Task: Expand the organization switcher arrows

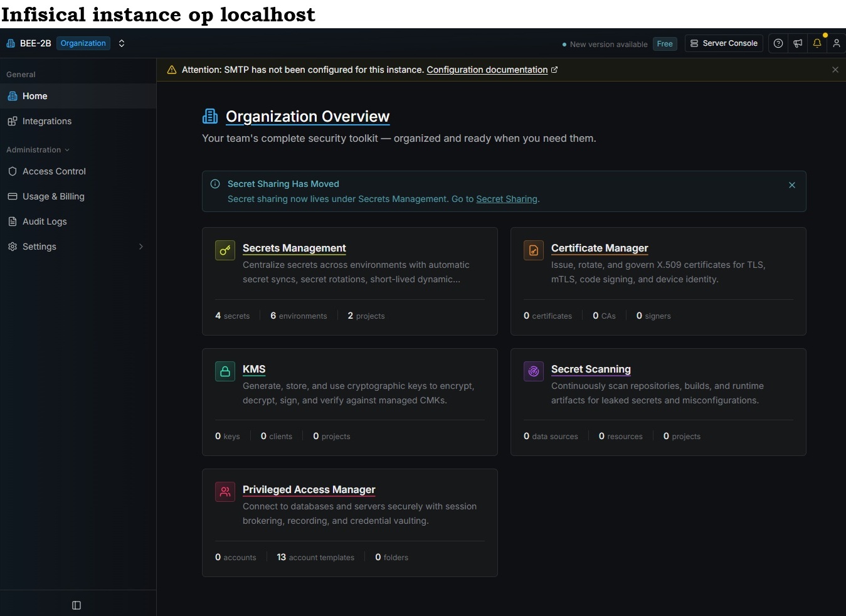Action: point(122,43)
